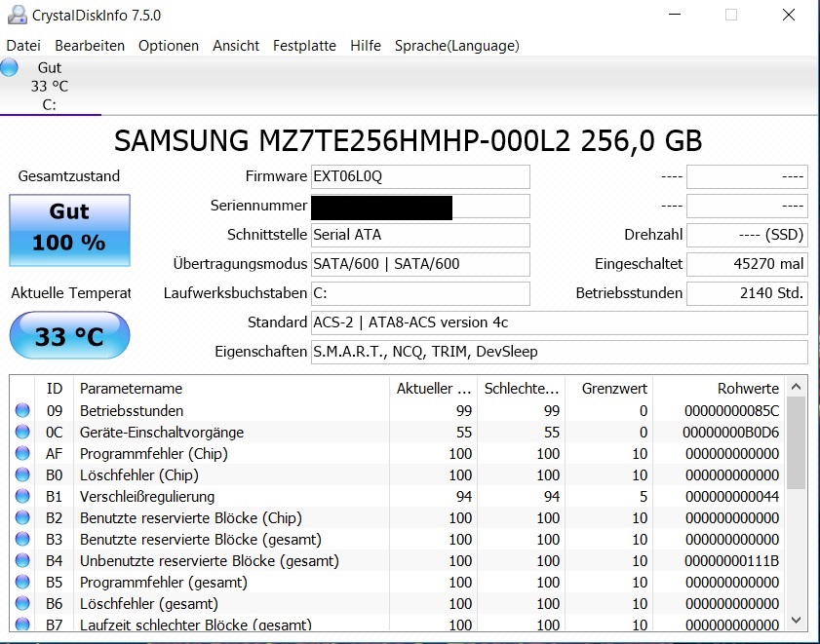Minimize the CrystalDiskInfo window

point(675,15)
